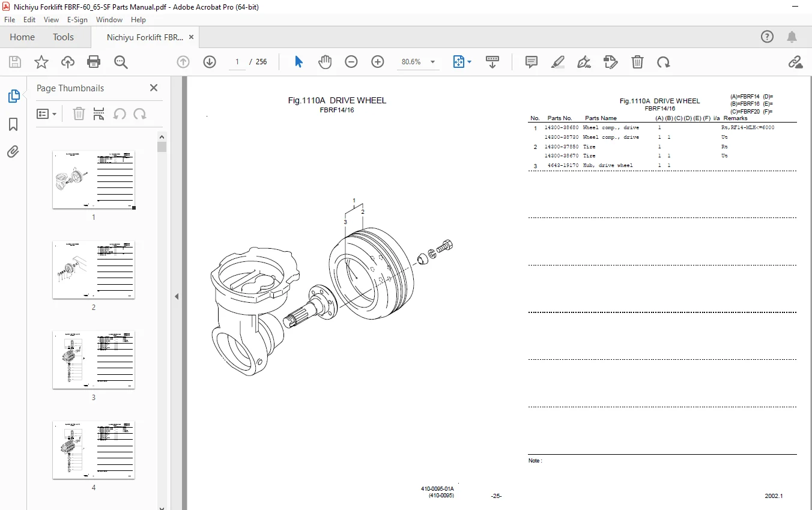Click part number 14300-37850
Screen dimensions: 812x510
click(x=562, y=147)
